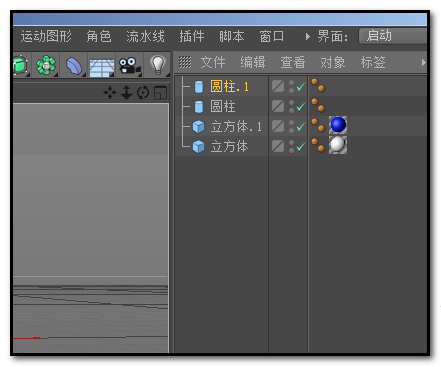Select the 圆柱 object row
This screenshot has width=441, height=367.
click(x=223, y=107)
